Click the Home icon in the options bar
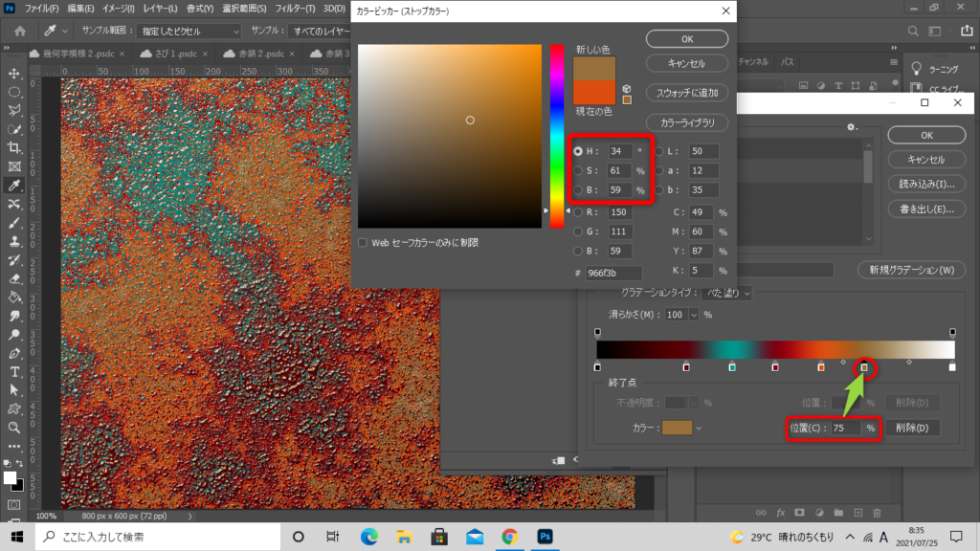 (20, 31)
